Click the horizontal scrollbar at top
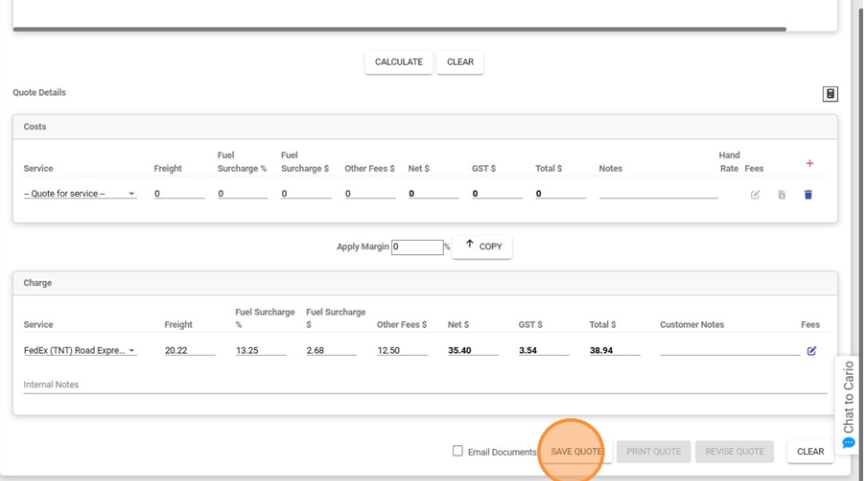The image size is (864, 481). 400,29
